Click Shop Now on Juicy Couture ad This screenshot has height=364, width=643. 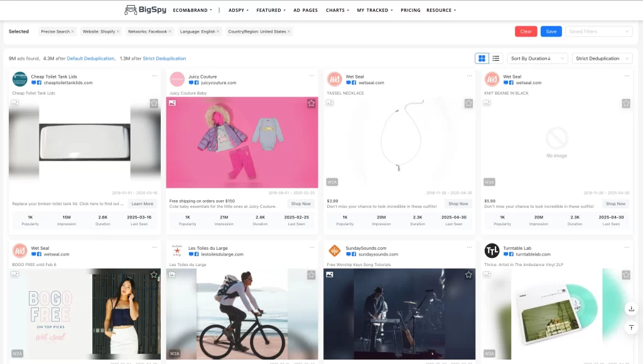coord(301,204)
